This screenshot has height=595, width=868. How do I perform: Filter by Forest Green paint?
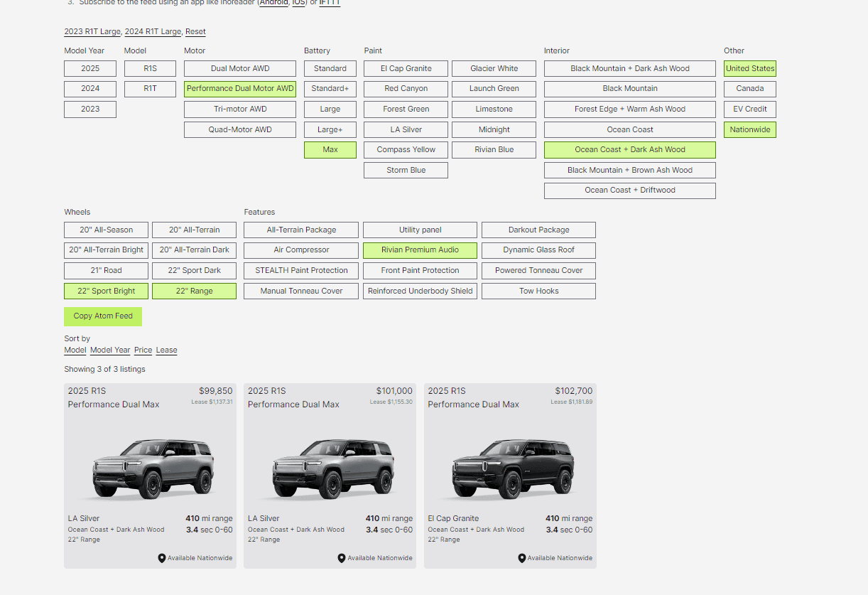[x=406, y=109]
